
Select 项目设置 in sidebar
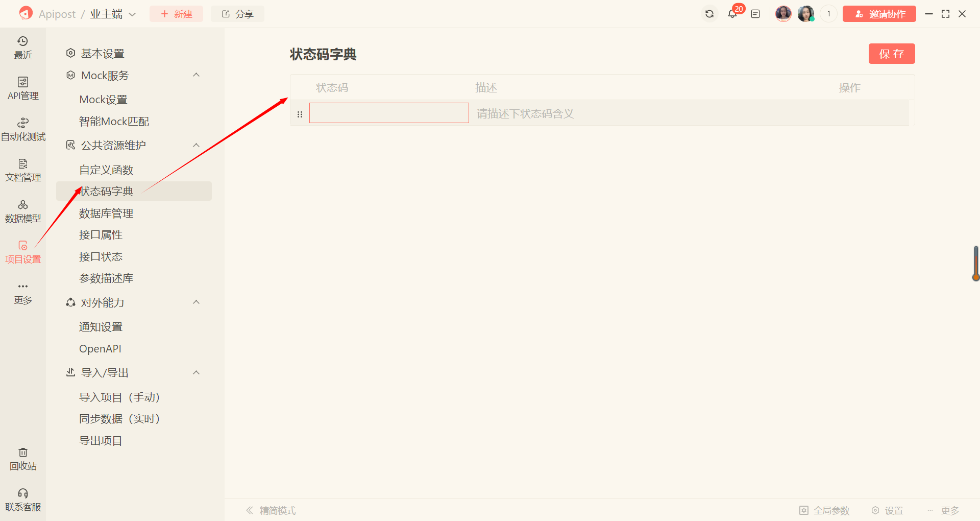coord(23,252)
